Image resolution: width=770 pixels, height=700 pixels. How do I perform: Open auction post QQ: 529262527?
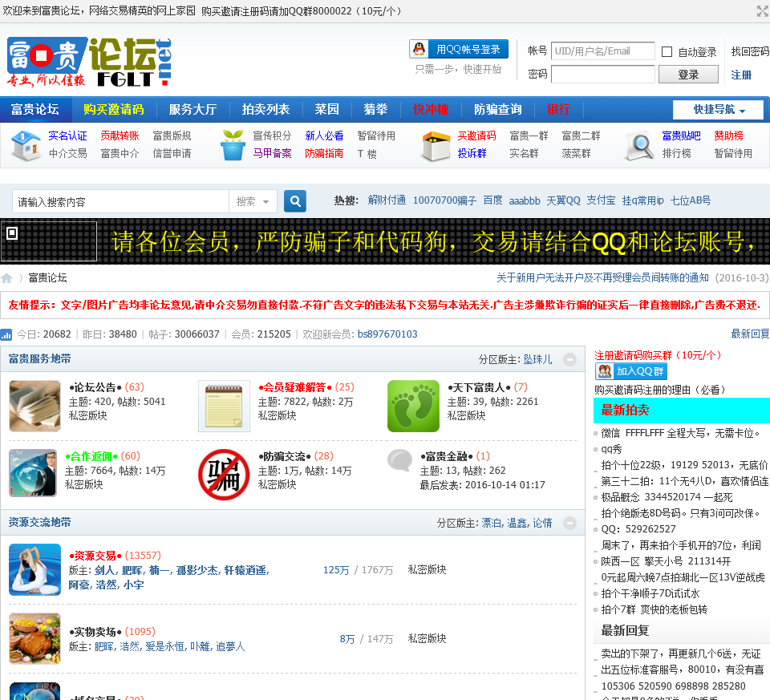[638, 529]
